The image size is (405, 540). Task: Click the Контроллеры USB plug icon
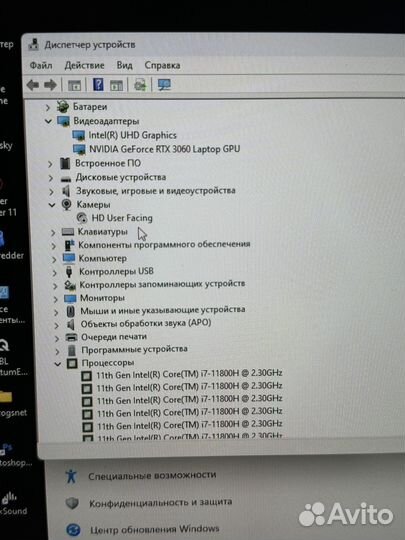point(69,272)
